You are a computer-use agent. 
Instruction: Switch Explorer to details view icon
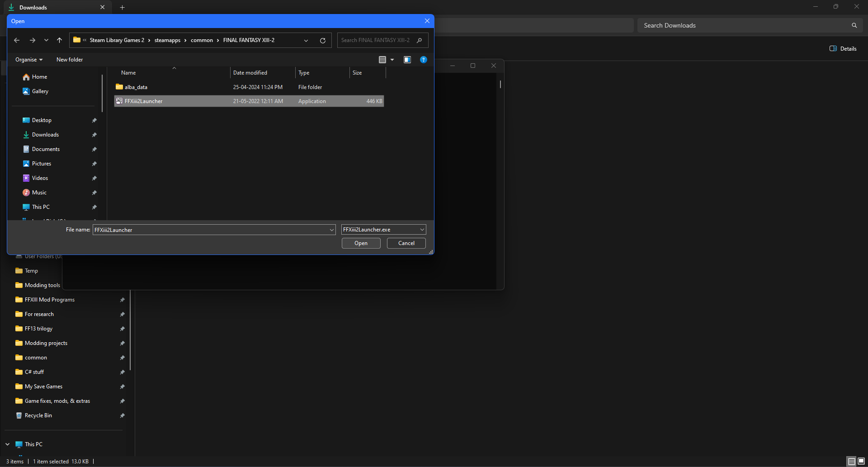(851, 461)
